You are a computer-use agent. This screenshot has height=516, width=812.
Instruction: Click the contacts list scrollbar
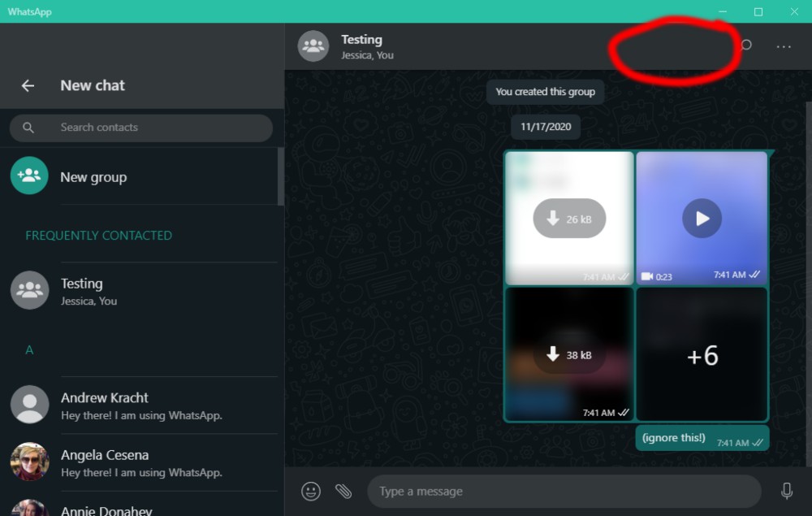point(281,176)
